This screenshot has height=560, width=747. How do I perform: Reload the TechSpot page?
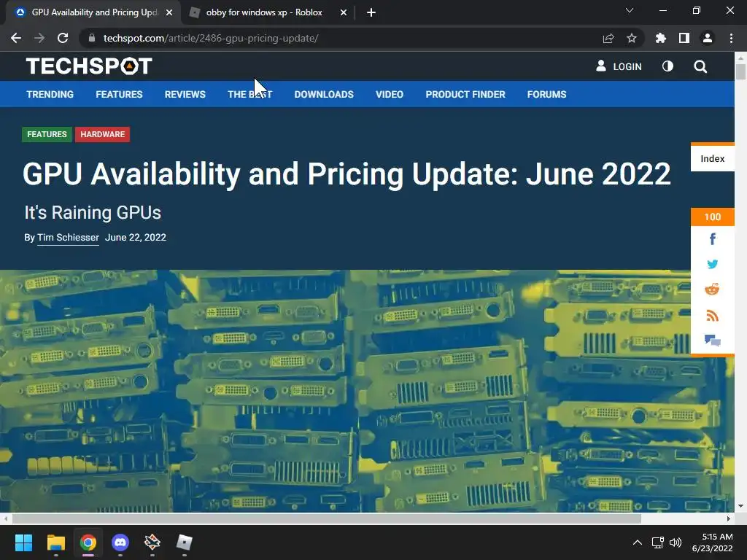click(63, 38)
